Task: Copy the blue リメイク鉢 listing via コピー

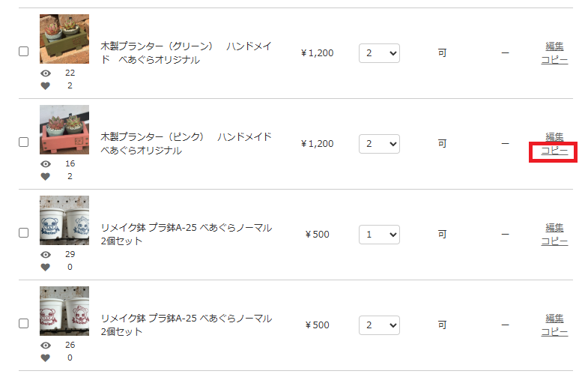Action: pyautogui.click(x=554, y=241)
